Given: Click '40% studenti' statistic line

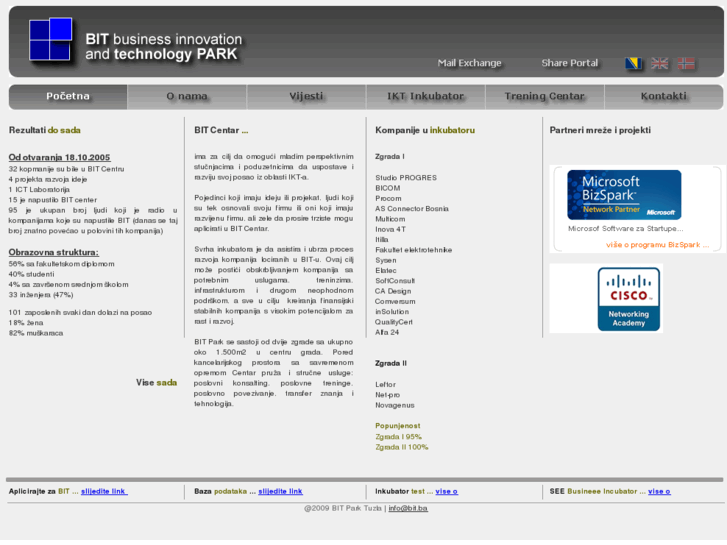Looking at the screenshot, I should [x=31, y=274].
